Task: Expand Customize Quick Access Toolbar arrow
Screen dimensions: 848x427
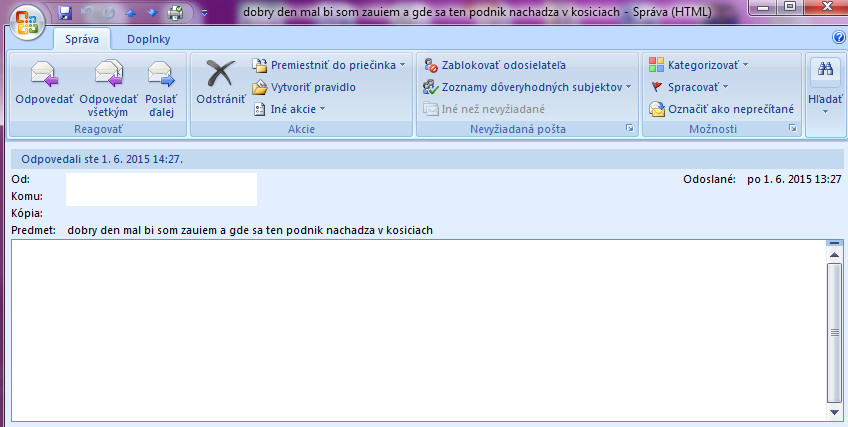Action: coord(204,12)
